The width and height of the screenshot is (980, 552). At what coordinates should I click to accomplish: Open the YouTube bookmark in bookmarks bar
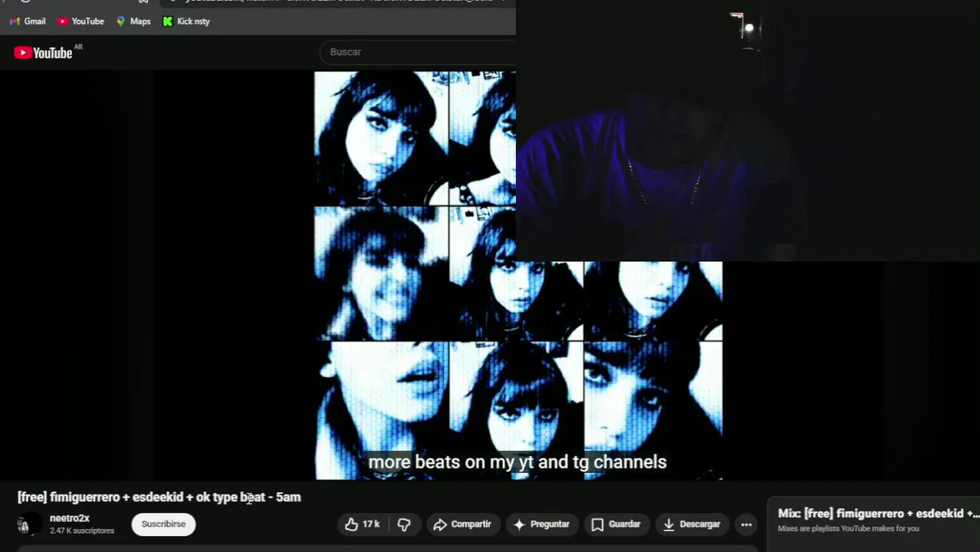(81, 21)
